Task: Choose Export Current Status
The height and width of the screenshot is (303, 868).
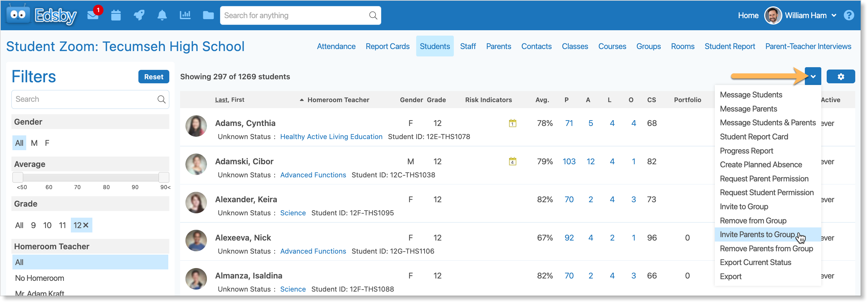Action: (755, 262)
